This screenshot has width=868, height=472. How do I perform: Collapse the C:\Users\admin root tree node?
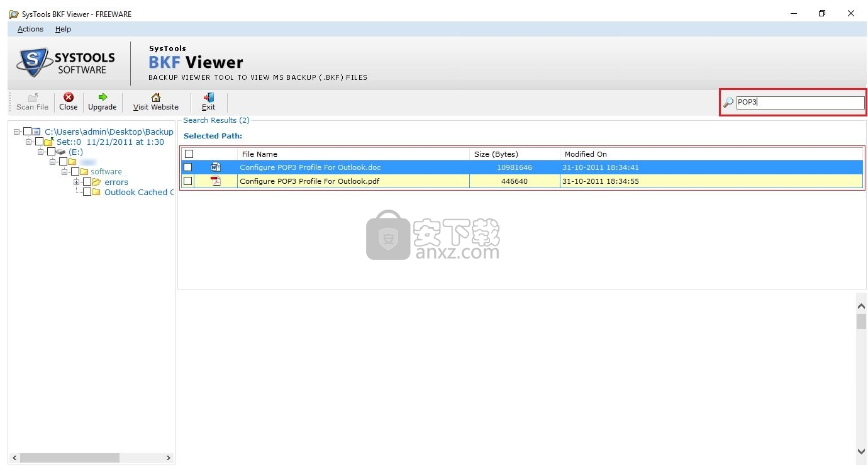pos(17,132)
